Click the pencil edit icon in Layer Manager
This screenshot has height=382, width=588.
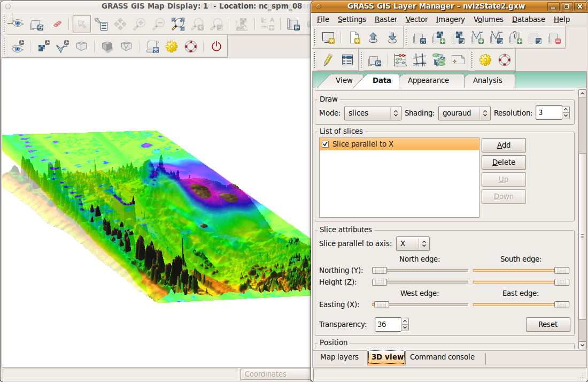pos(328,60)
